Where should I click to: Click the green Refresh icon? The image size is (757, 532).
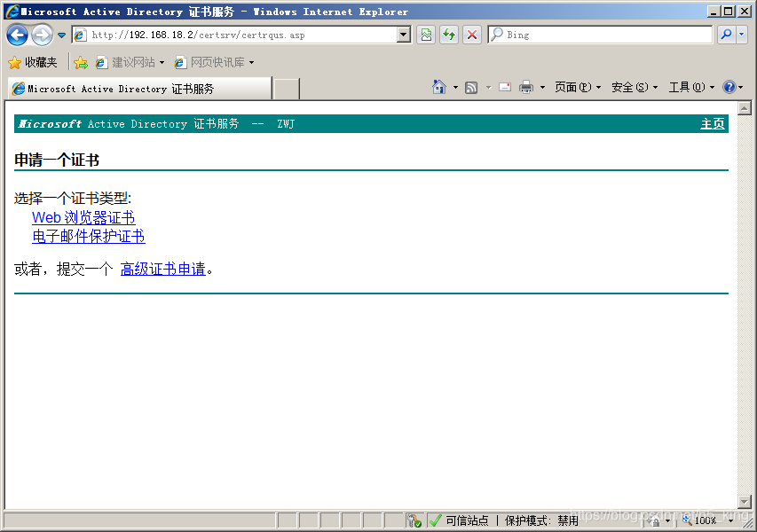(x=449, y=35)
